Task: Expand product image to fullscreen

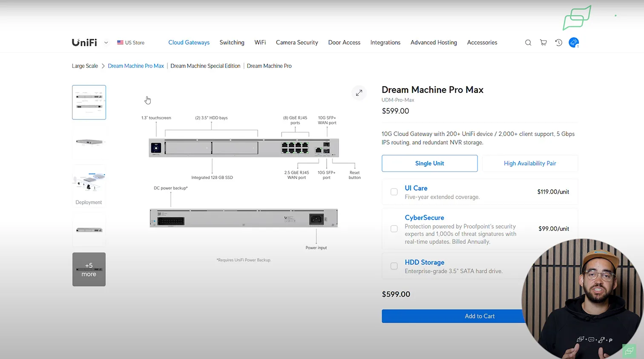Action: pos(359,93)
